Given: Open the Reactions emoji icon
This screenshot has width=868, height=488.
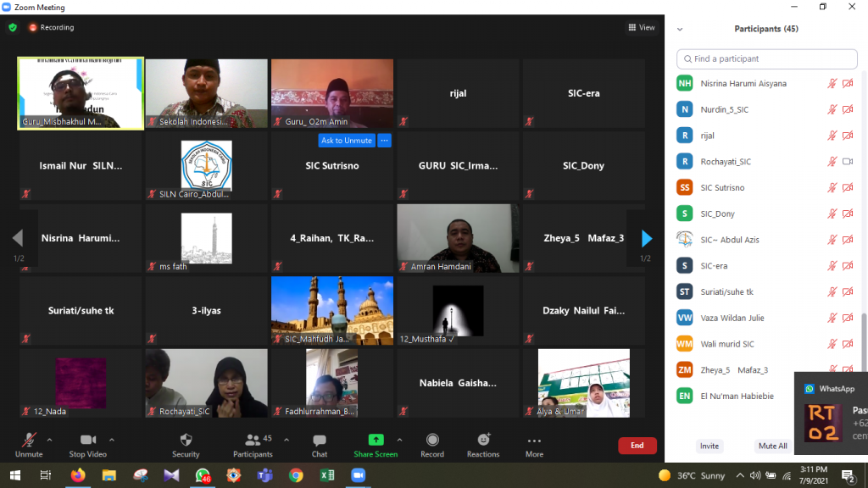Looking at the screenshot, I should pos(483,440).
